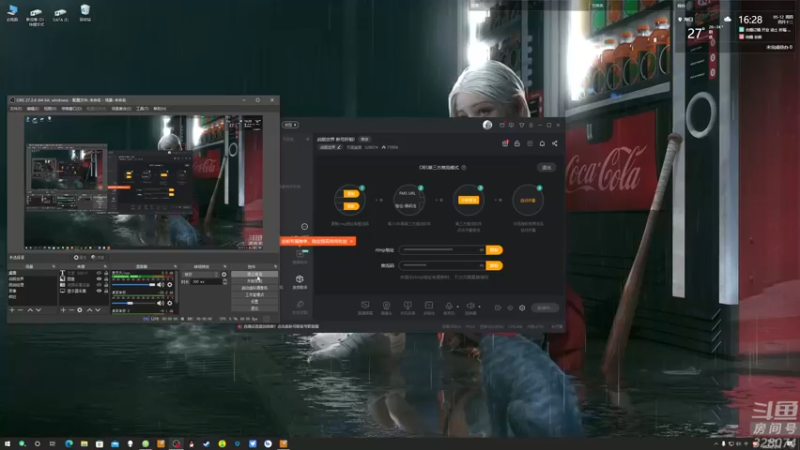The width and height of the screenshot is (800, 450).
Task: Open the cube icon in Douyu left sidebar
Action: 300,279
